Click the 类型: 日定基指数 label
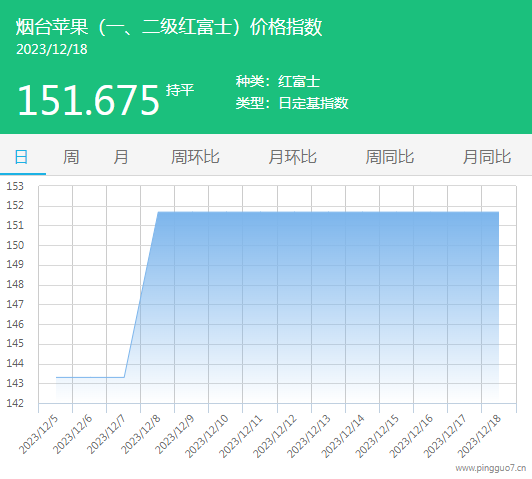The image size is (532, 479). (292, 103)
